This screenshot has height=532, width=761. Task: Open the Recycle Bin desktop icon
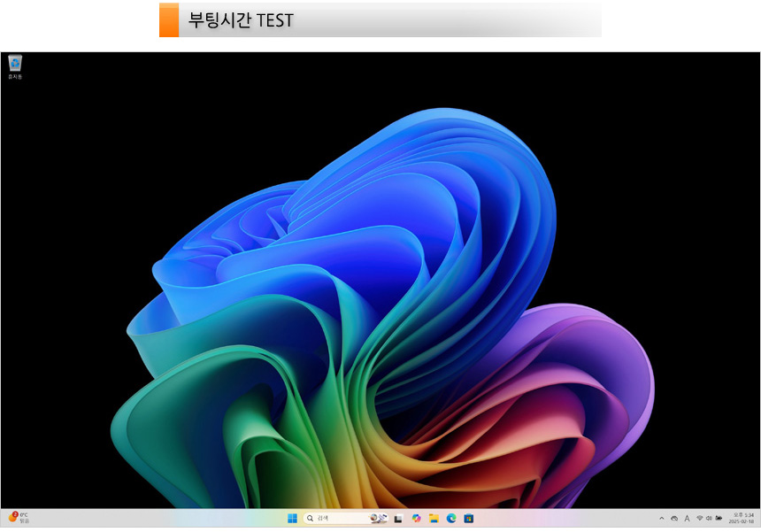[15, 63]
